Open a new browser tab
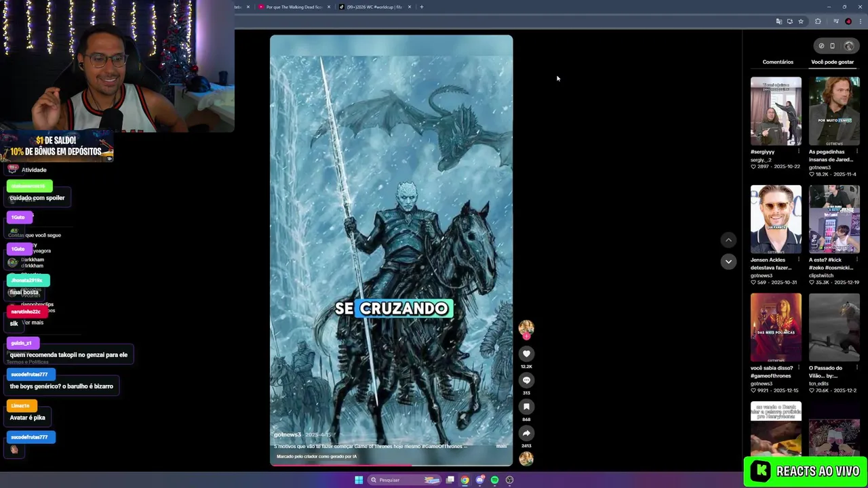The height and width of the screenshot is (488, 868). [x=421, y=7]
